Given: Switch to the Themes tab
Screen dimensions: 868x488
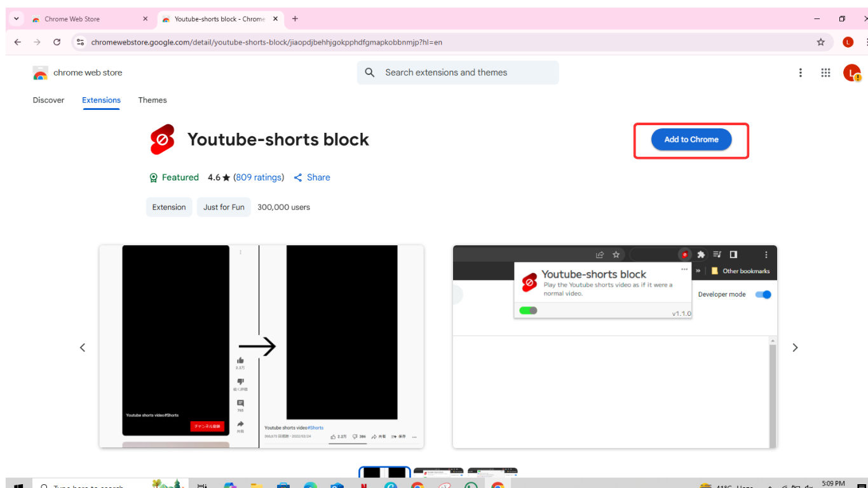Looking at the screenshot, I should point(153,100).
